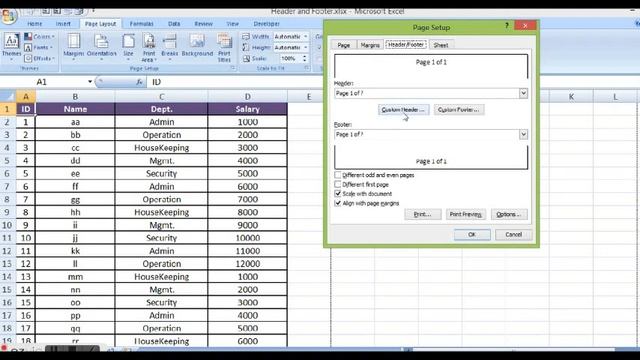Click the Office button logo
The image size is (640, 360).
(x=9, y=16)
